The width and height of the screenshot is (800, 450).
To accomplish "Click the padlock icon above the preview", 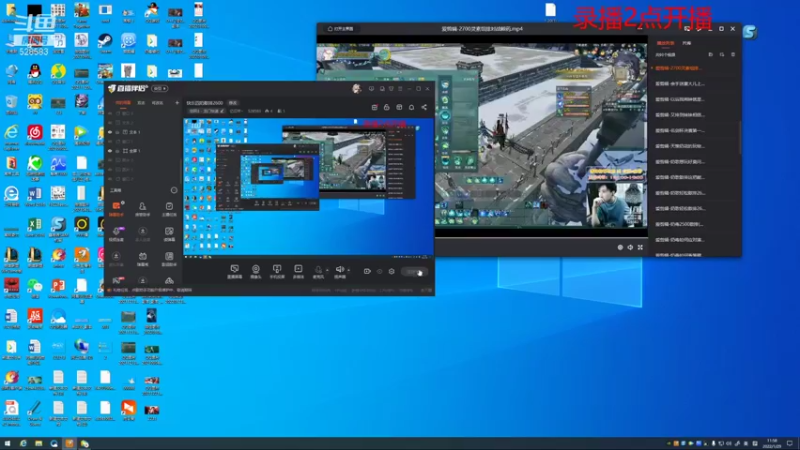I will coord(387,107).
